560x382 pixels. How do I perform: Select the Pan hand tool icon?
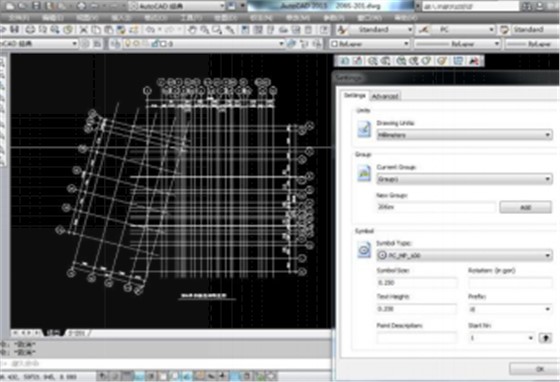pos(192,30)
